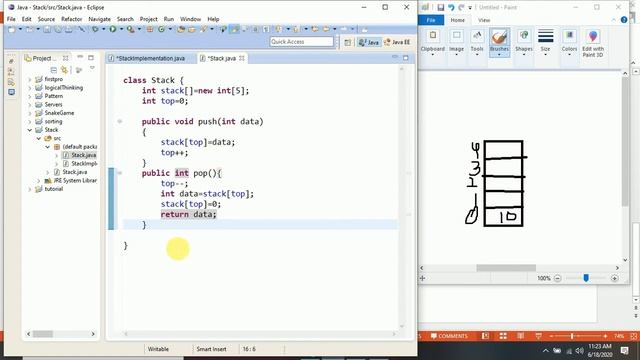This screenshot has width=640, height=360.
Task: Select the Servers project in tree
Action: 53,104
